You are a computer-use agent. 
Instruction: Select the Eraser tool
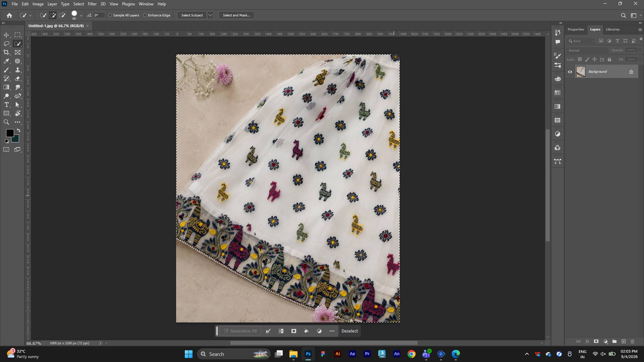[18, 78]
